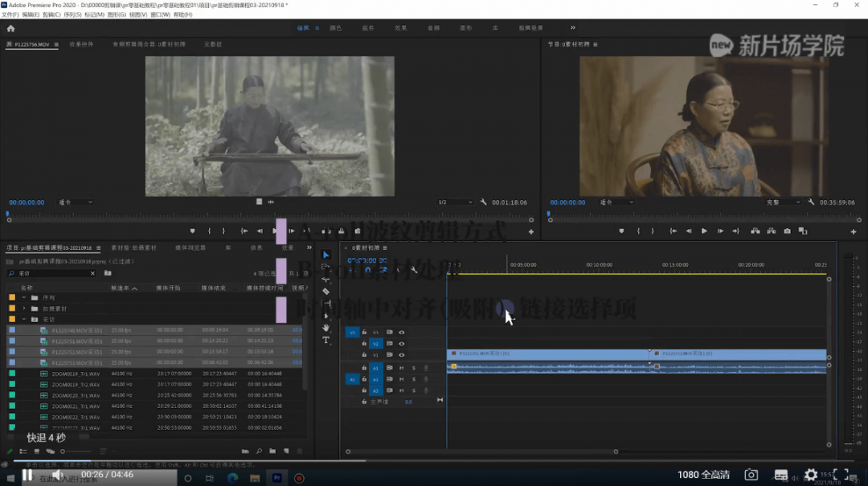Select the Type text tool
Image resolution: width=868 pixels, height=486 pixels.
coord(326,340)
